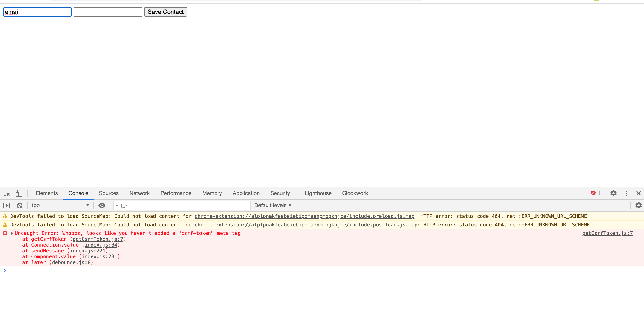This screenshot has width=644, height=317.
Task: Click the red error icon beside Uncaught Error
Action: (5, 233)
